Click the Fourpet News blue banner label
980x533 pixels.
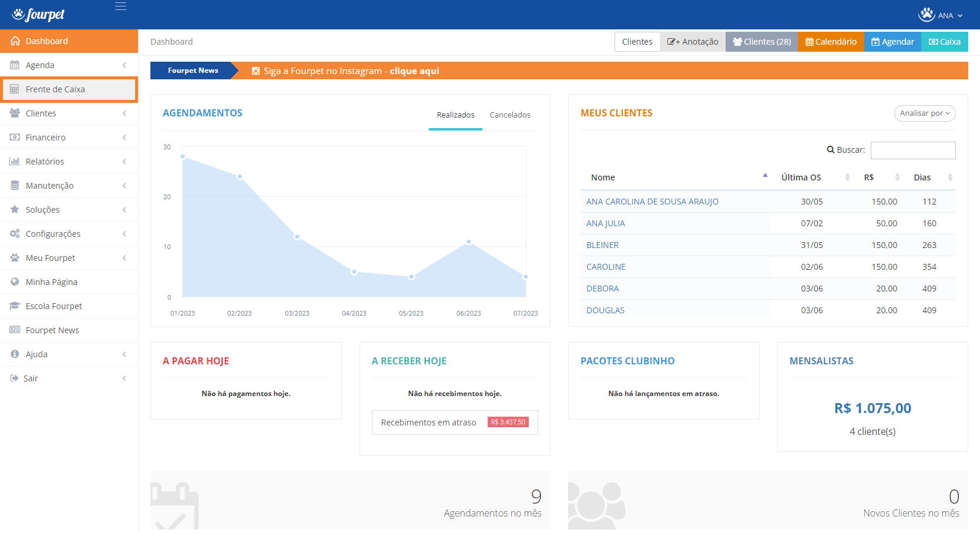click(193, 71)
